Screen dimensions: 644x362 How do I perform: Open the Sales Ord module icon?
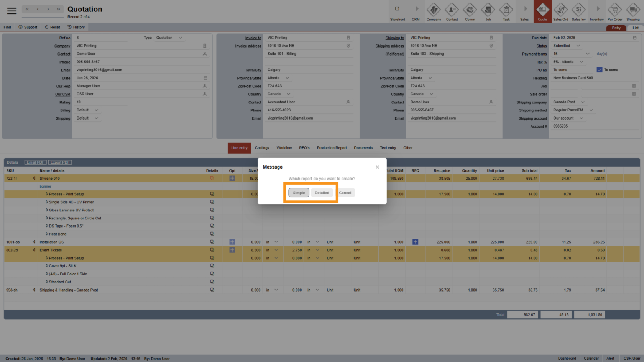[560, 11]
